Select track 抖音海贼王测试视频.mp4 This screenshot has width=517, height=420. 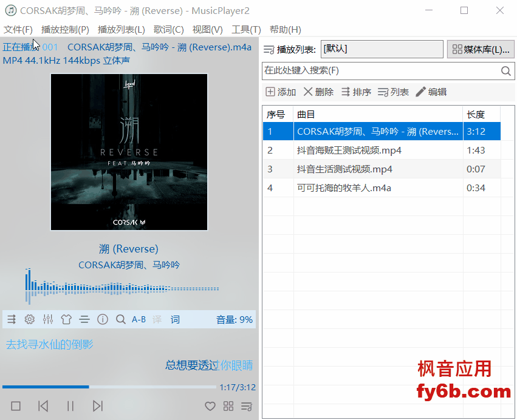(382, 150)
